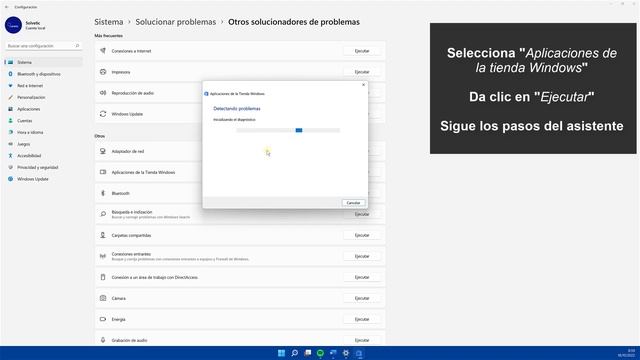This screenshot has height=360, width=640.
Task: Focus the Buscar una configuración search field
Action: point(43,46)
